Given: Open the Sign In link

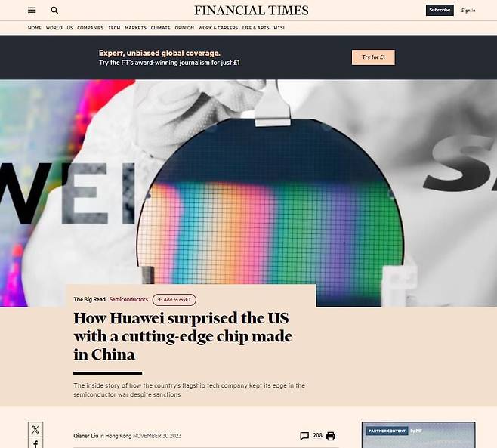Looking at the screenshot, I should [x=468, y=11].
